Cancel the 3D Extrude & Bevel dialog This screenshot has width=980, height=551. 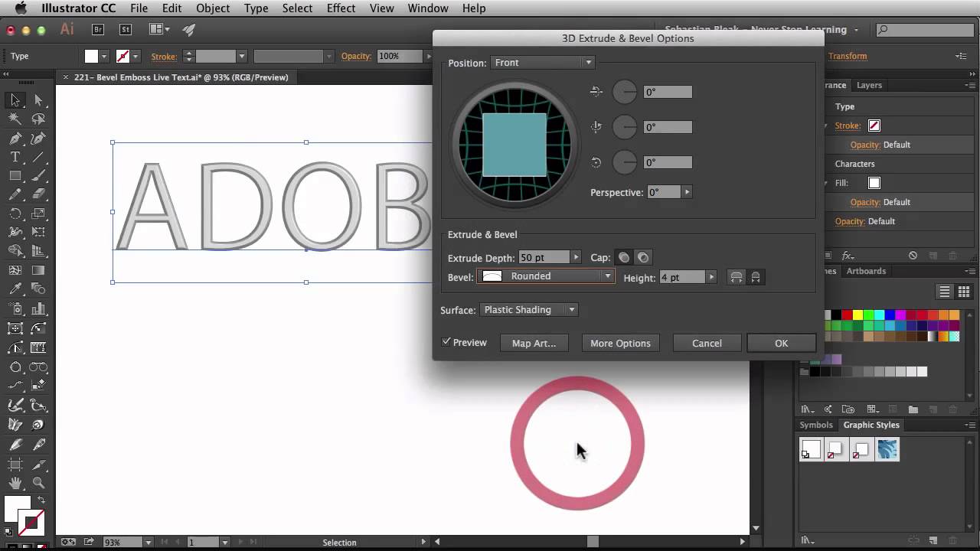[707, 343]
